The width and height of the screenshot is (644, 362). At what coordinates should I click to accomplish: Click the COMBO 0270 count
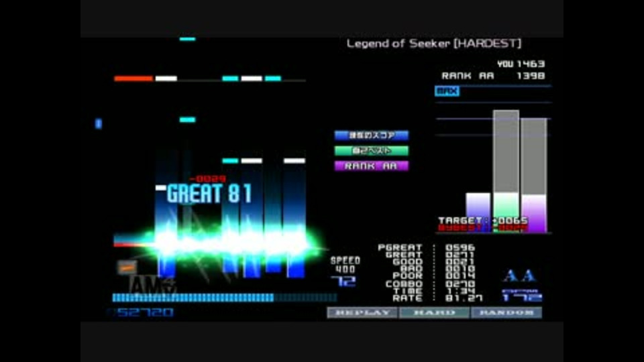430,284
